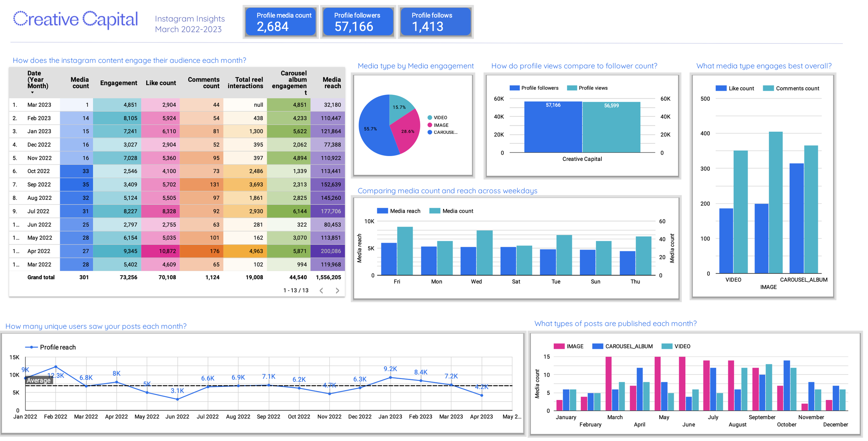Select the Apr 2022 table row
Viewport: 868px width, 441px height.
39,251
